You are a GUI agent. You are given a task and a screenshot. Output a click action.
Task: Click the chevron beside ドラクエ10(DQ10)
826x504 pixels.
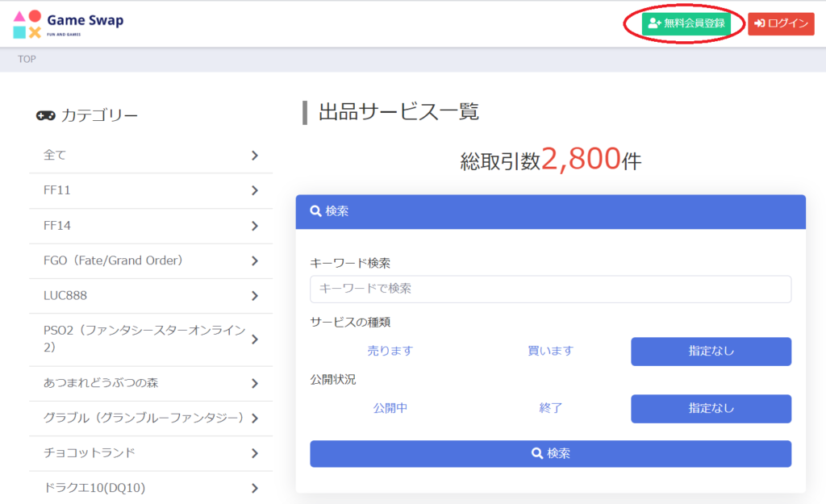255,488
